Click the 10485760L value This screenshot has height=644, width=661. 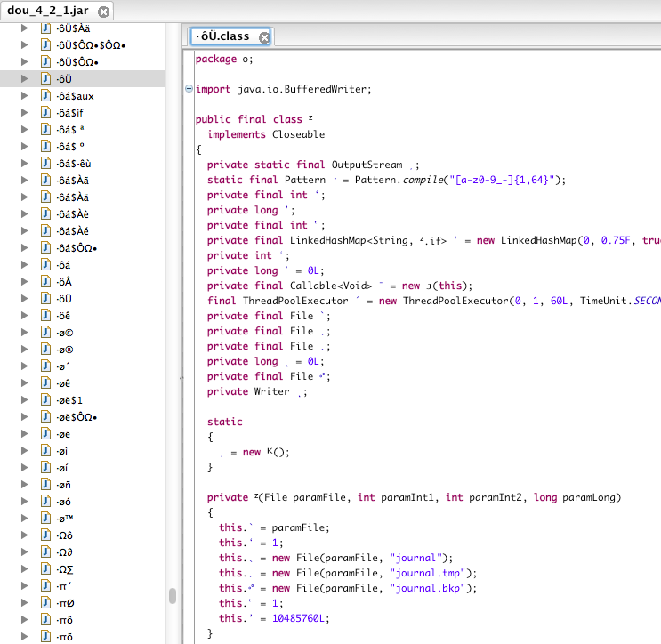pyautogui.click(x=298, y=618)
